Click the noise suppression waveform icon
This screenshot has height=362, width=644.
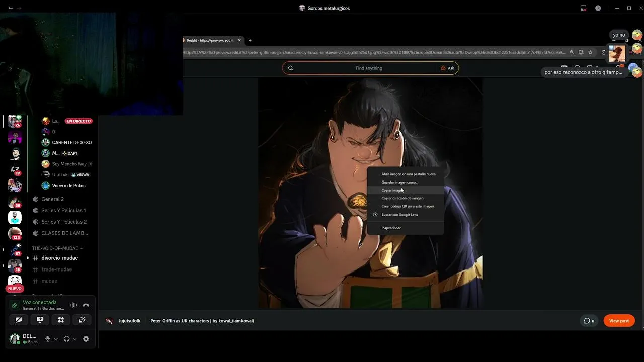73,305
